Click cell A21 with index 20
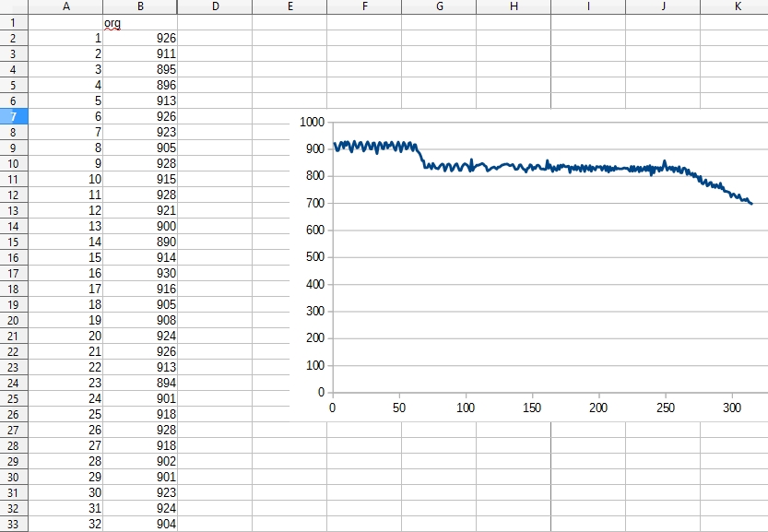 65,336
